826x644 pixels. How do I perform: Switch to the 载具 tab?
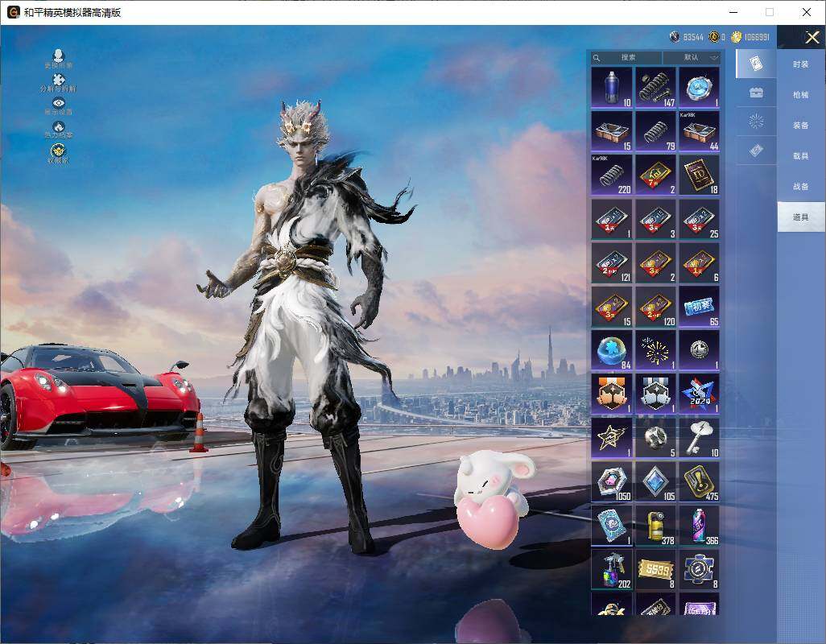click(x=801, y=156)
